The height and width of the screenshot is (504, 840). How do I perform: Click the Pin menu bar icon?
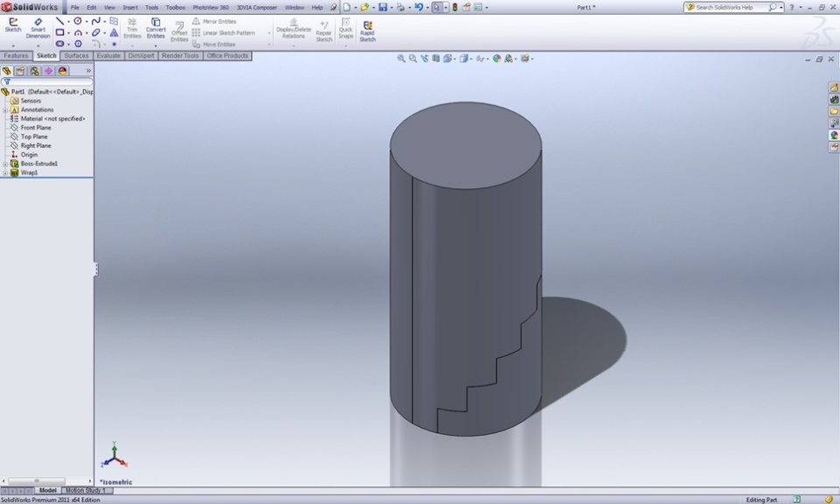[x=333, y=8]
